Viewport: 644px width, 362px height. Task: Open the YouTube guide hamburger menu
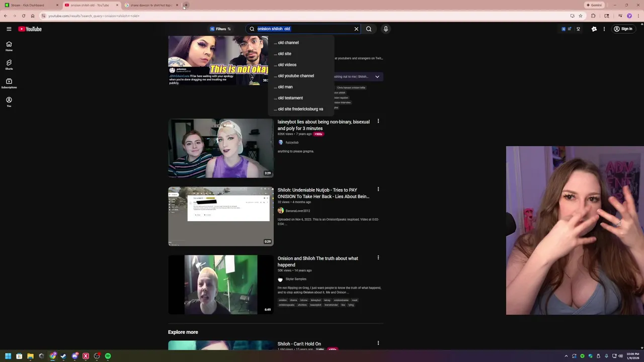point(9,29)
